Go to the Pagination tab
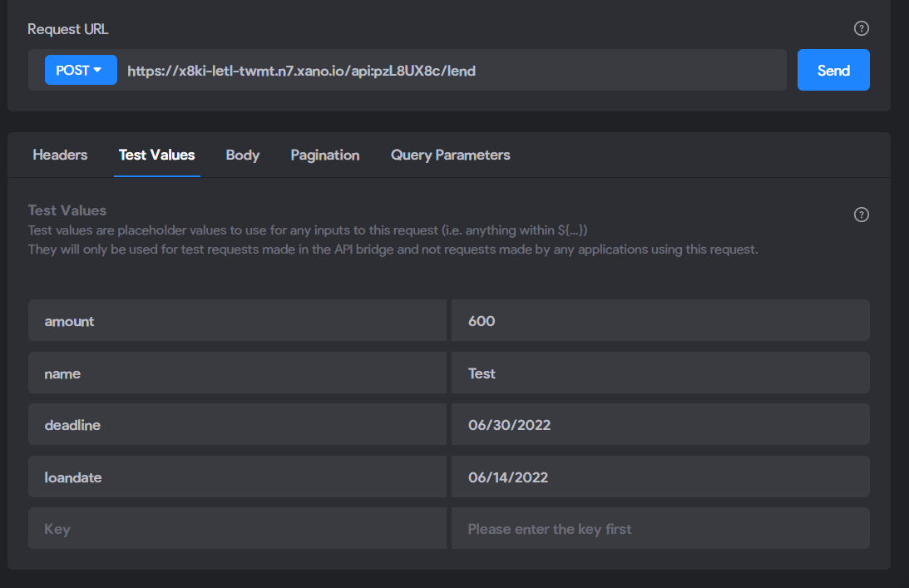 [324, 155]
